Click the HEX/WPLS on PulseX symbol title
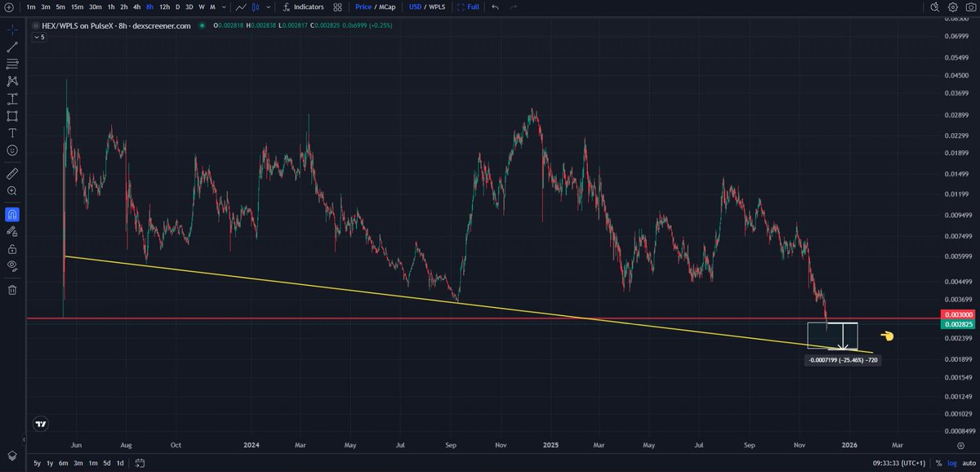Viewport: 980px width, 472px height. tap(117, 25)
